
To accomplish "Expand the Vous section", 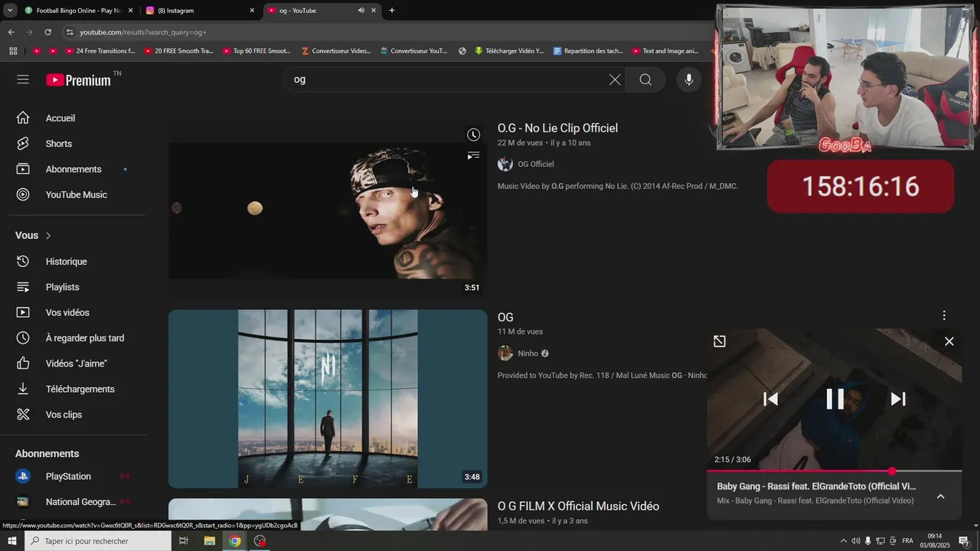I will point(34,236).
